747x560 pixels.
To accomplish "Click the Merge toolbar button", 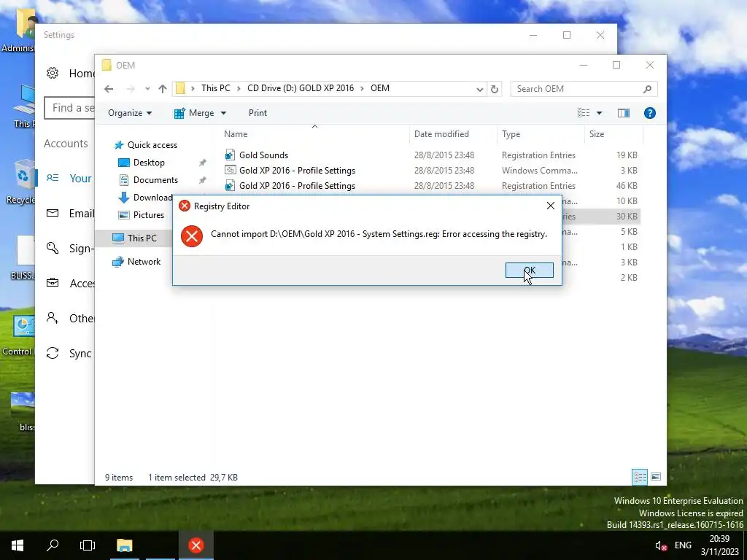I will (x=194, y=113).
